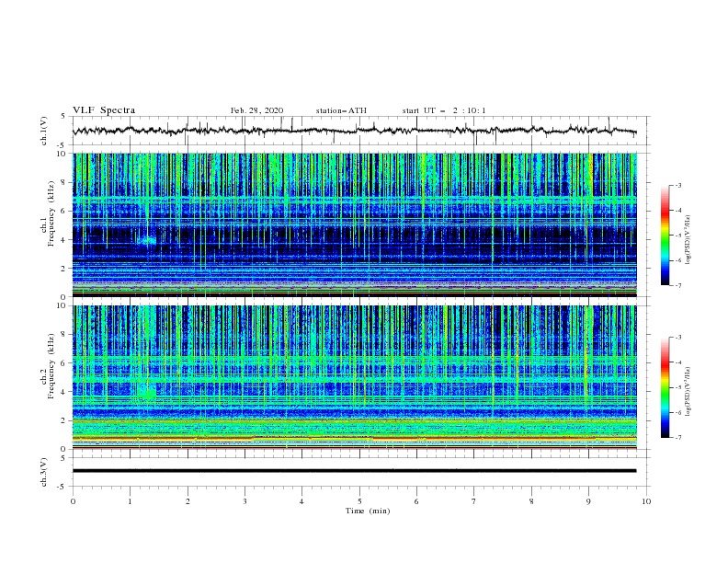This screenshot has height=563, width=728.
Task: Click the ch.3 flat black voltage trace
Action: click(354, 471)
